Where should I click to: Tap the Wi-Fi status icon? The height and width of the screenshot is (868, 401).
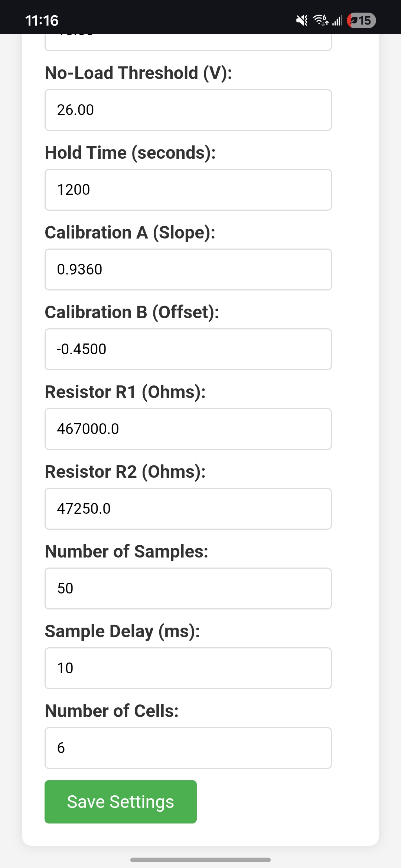click(320, 20)
